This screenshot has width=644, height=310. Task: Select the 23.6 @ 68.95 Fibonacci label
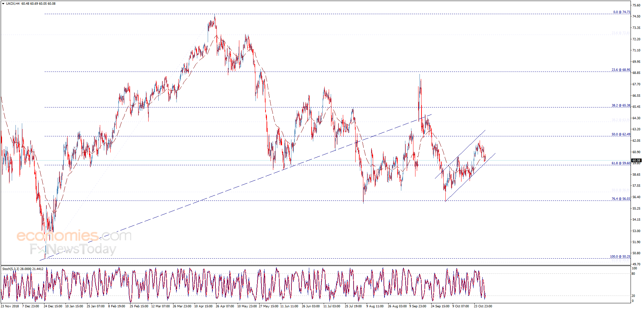[621, 70]
